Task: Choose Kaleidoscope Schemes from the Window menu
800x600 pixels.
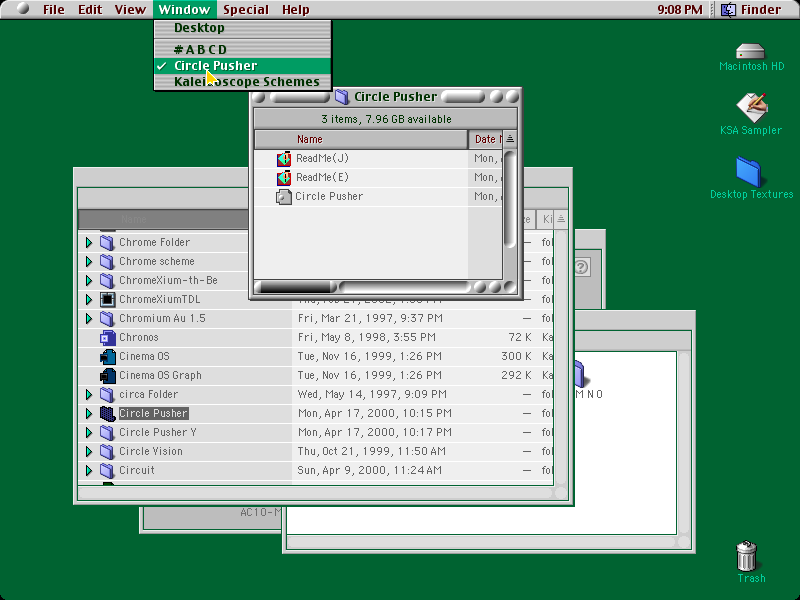Action: [x=243, y=82]
